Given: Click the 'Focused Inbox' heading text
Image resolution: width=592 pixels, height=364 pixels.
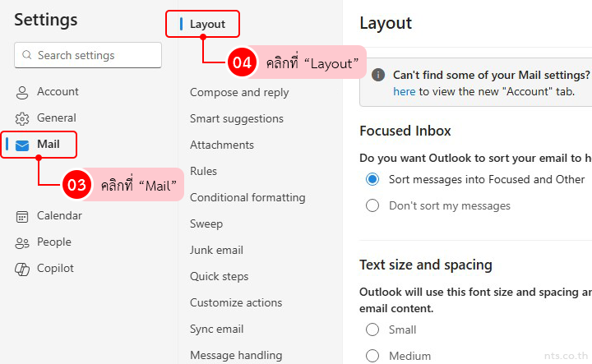Looking at the screenshot, I should click(x=405, y=131).
